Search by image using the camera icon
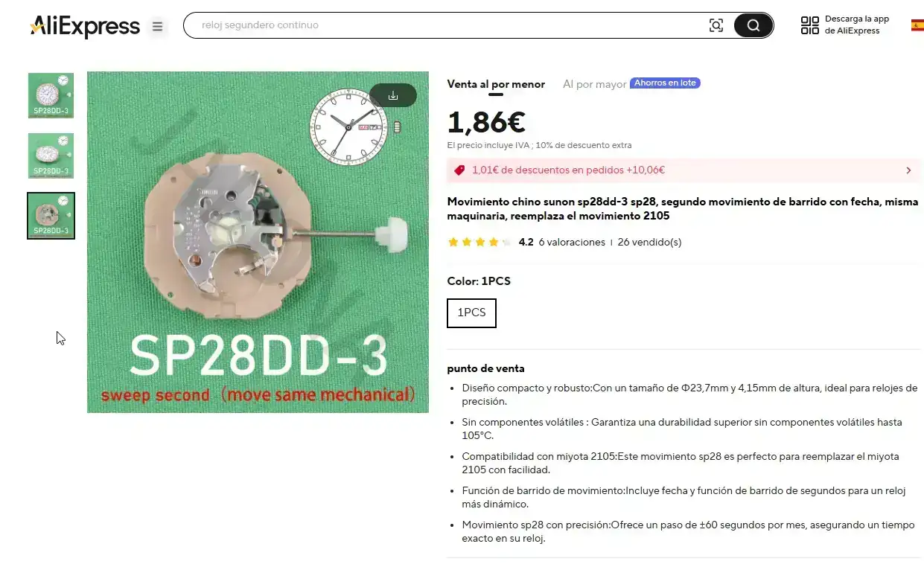 [716, 25]
